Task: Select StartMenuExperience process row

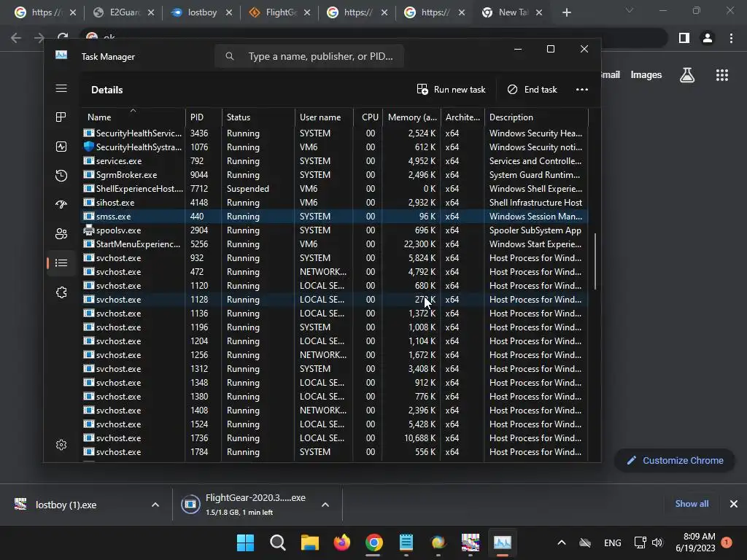Action: (x=335, y=244)
